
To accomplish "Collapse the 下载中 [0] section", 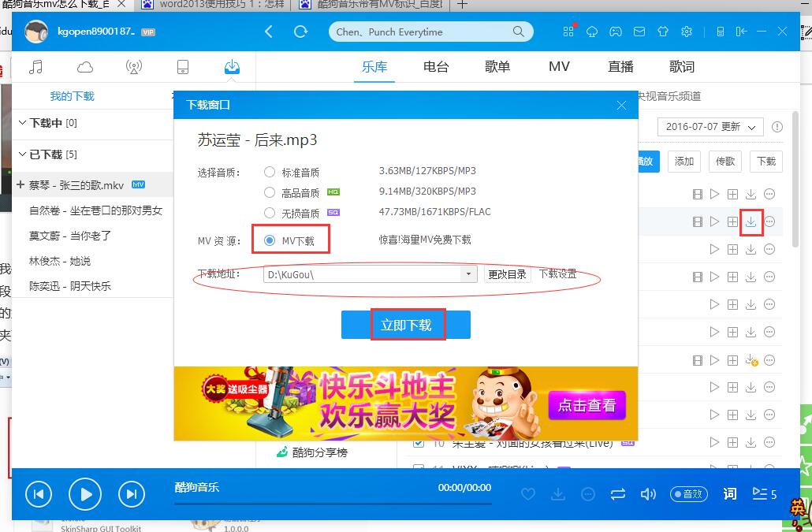I will (x=22, y=123).
